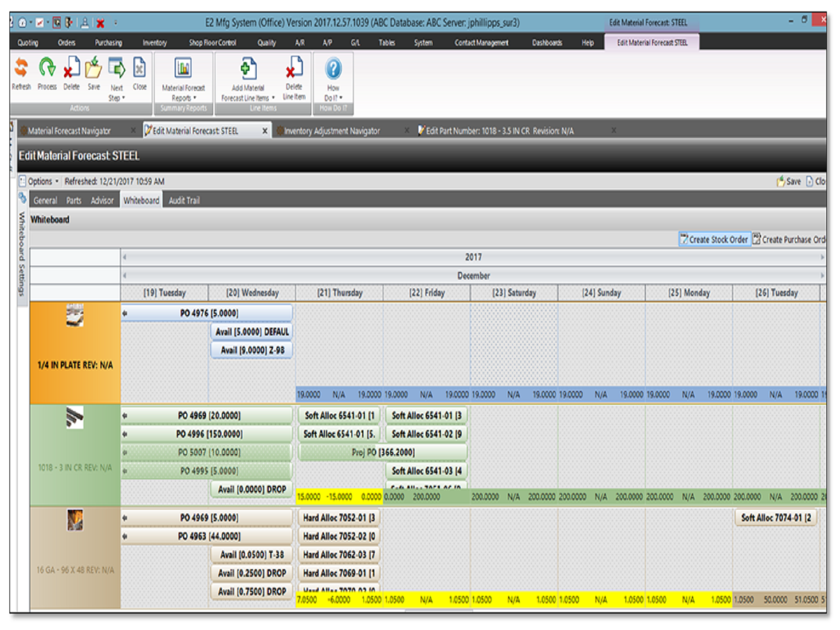This screenshot has width=840, height=630.
Task: Click the small Save button at right
Action: (789, 181)
